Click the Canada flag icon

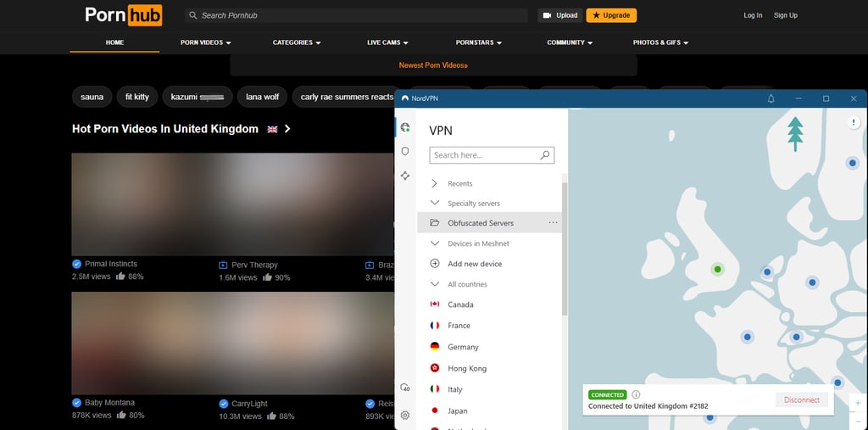point(435,304)
